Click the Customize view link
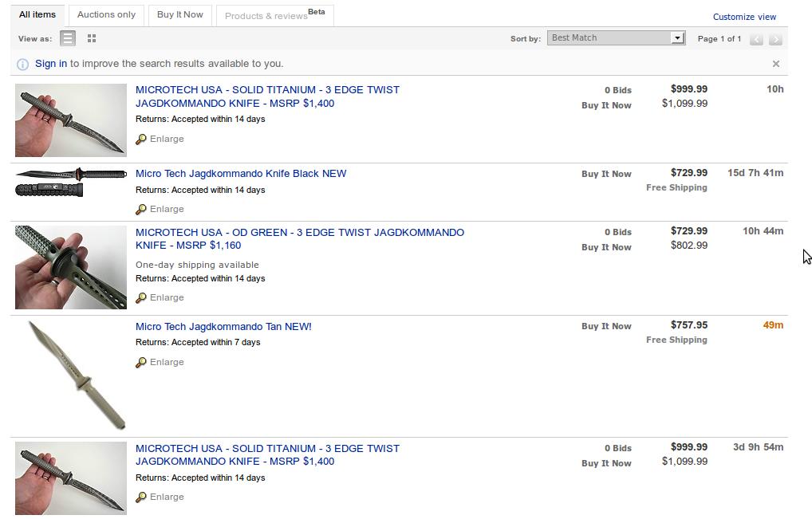 (x=744, y=17)
